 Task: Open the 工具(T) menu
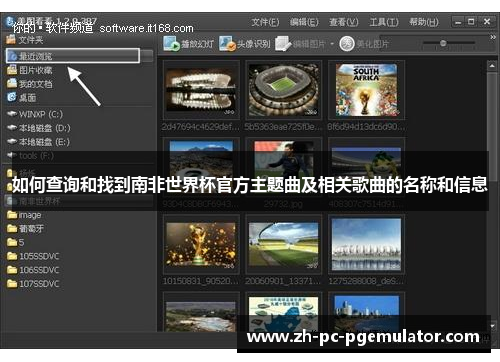pyautogui.click(x=384, y=22)
